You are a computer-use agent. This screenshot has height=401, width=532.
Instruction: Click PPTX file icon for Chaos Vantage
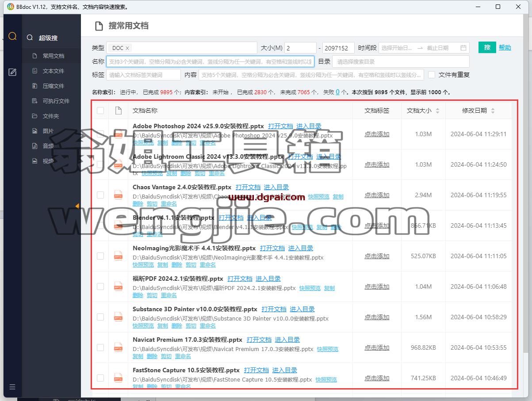point(119,195)
